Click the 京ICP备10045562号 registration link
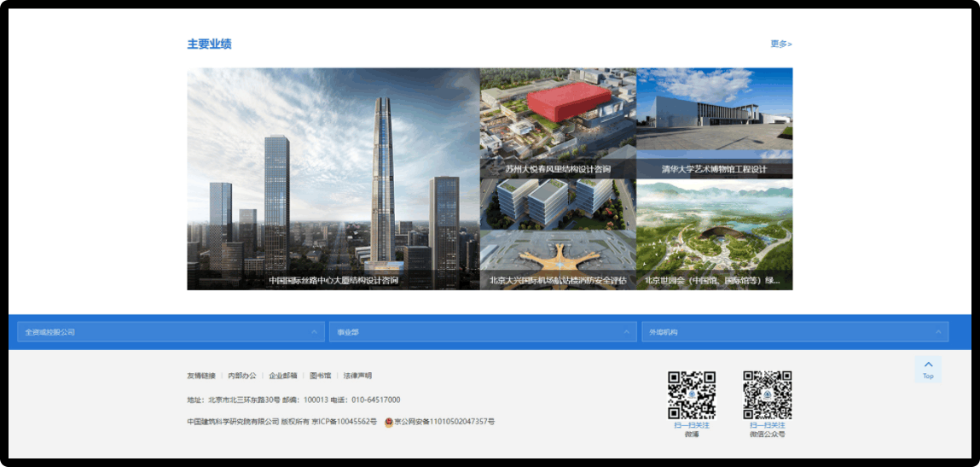 pos(344,422)
